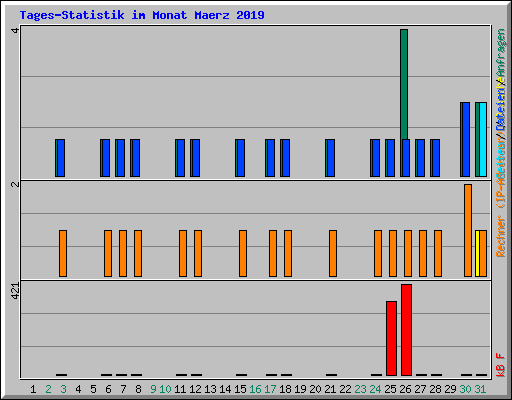Click the day label "8" on the x-axis
Image resolution: width=512 pixels, height=400 pixels.
(138, 389)
